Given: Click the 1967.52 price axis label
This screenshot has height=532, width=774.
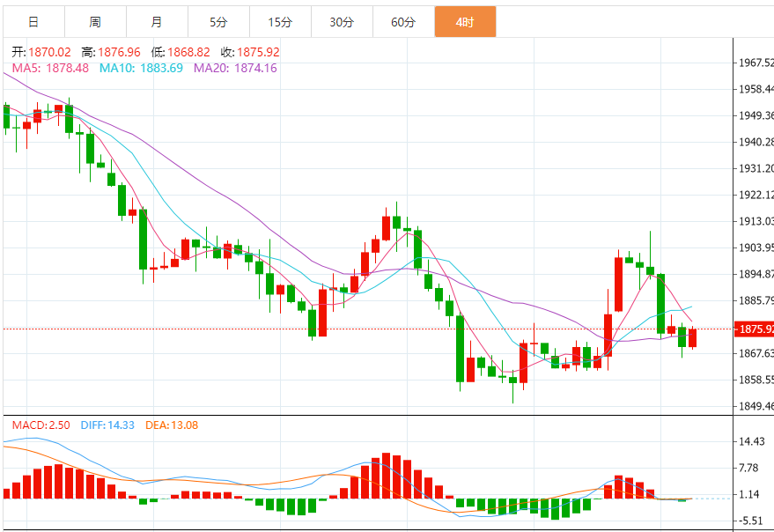Looking at the screenshot, I should coord(756,63).
